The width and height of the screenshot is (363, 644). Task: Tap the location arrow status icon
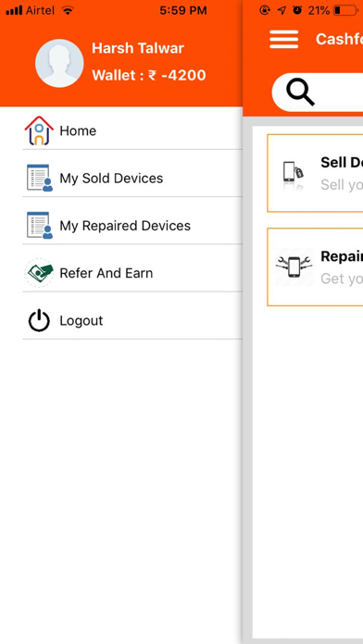click(x=282, y=11)
